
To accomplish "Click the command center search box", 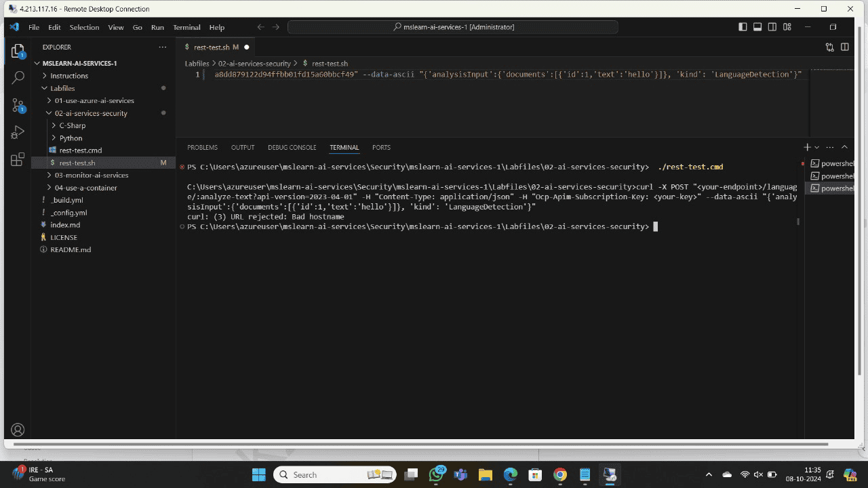I will [453, 27].
